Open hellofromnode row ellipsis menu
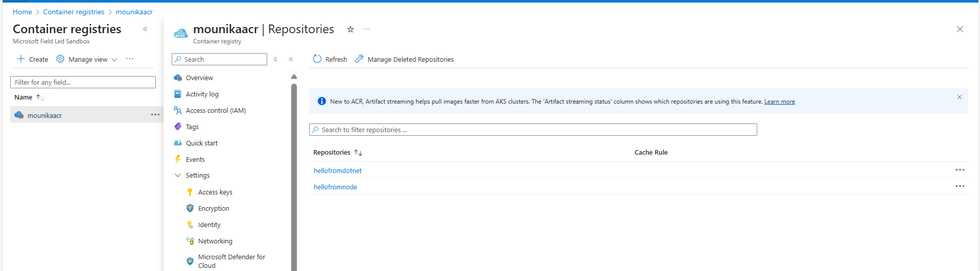 click(960, 186)
